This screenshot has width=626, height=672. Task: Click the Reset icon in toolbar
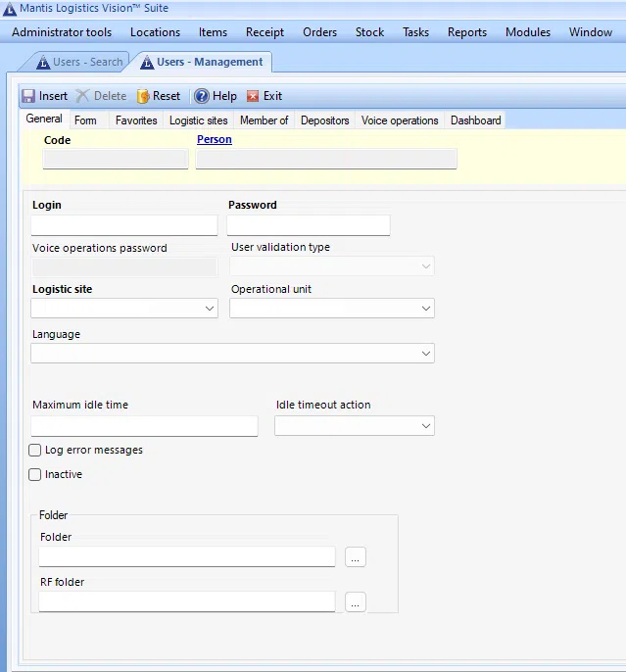(143, 96)
